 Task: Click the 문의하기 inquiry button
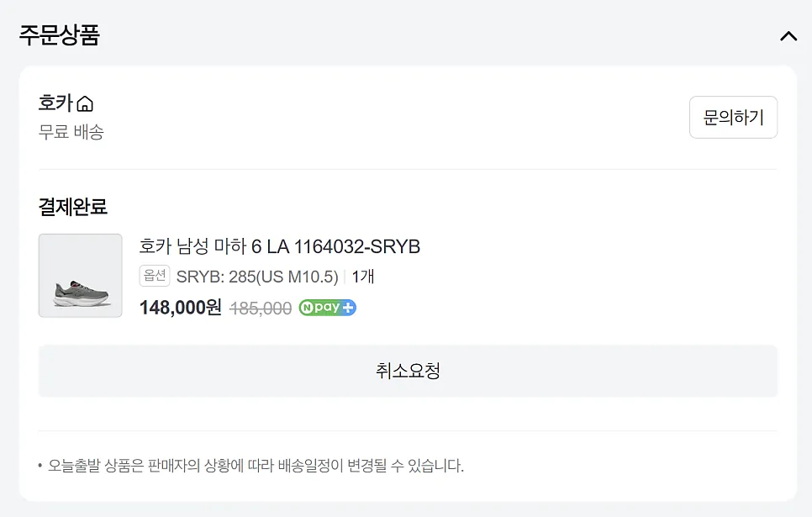click(x=733, y=117)
